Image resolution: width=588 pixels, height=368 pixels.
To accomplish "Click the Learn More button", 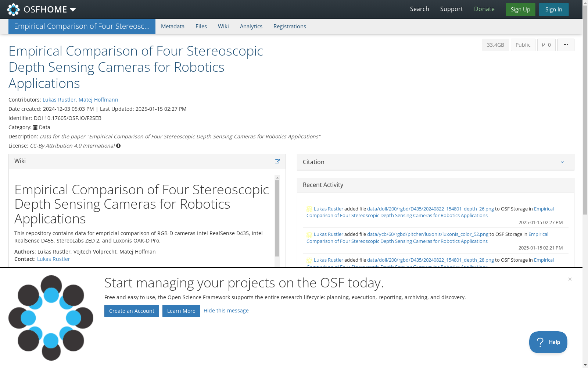I will (181, 311).
